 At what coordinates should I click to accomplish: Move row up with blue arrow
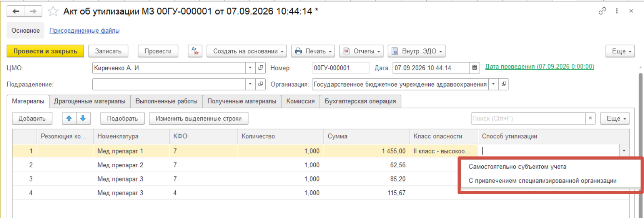pyautogui.click(x=69, y=118)
